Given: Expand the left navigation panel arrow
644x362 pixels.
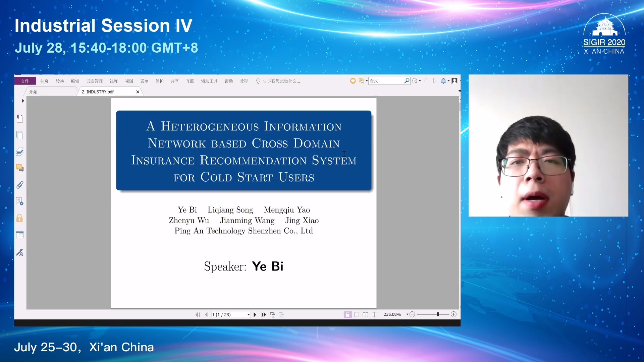Looking at the screenshot, I should (23, 101).
